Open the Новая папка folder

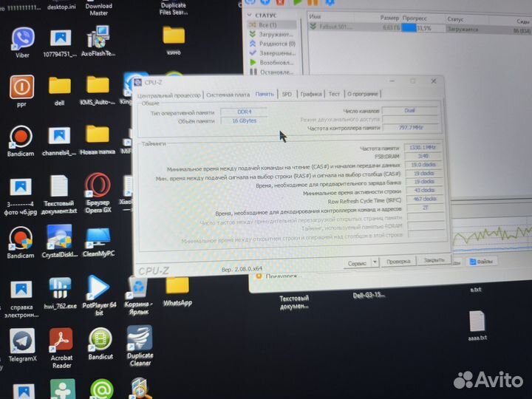click(98, 140)
